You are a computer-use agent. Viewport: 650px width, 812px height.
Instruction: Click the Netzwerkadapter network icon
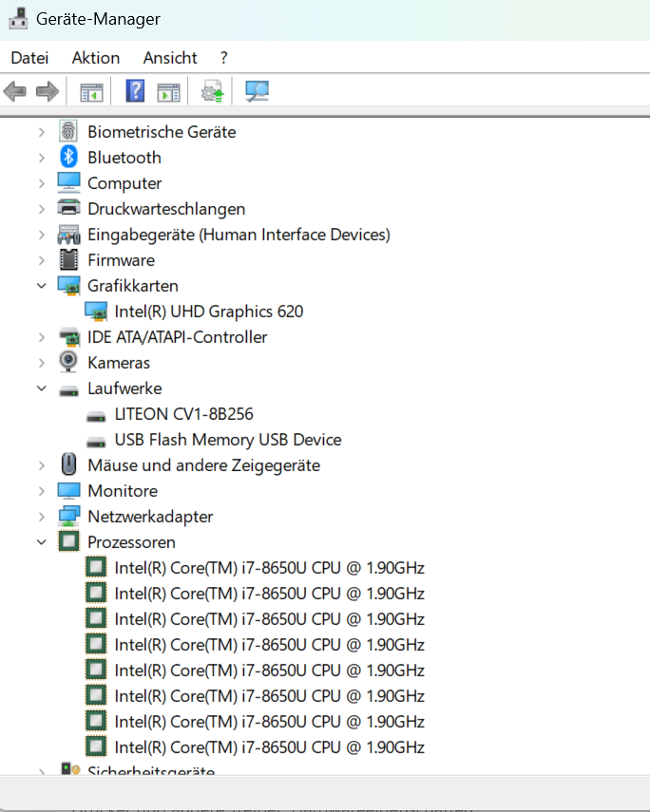pos(68,516)
